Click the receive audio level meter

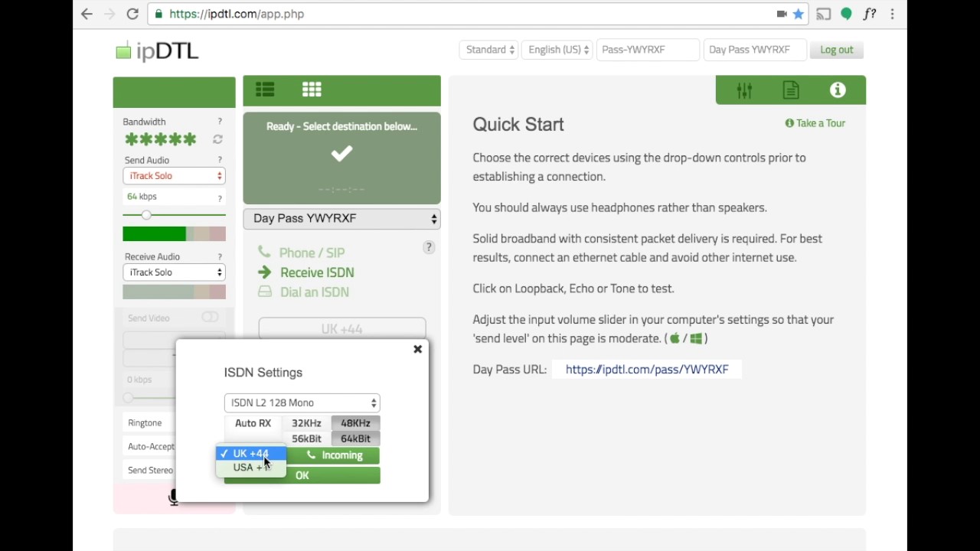tap(174, 292)
